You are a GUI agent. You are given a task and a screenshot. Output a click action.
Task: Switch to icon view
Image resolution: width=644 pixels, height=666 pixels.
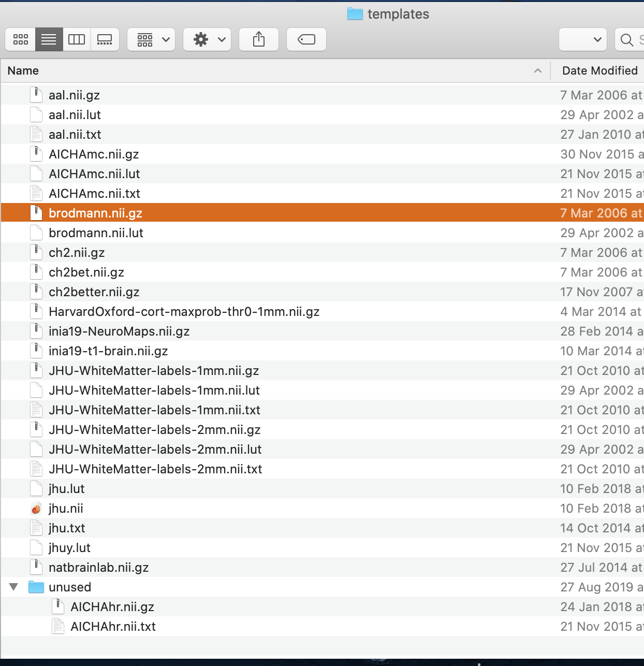click(21, 39)
